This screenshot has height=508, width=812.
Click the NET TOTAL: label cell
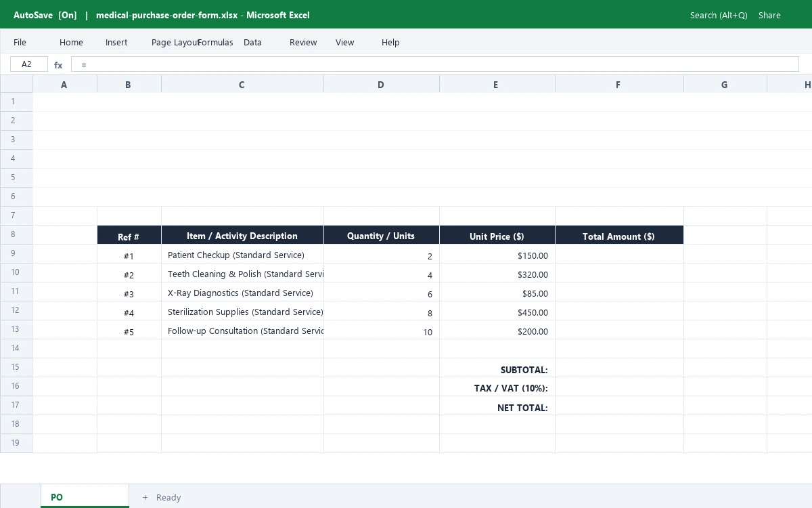[497, 406]
